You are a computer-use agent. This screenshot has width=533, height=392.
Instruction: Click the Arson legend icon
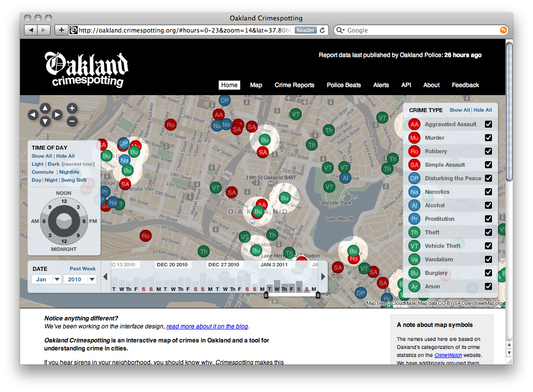pyautogui.click(x=414, y=286)
